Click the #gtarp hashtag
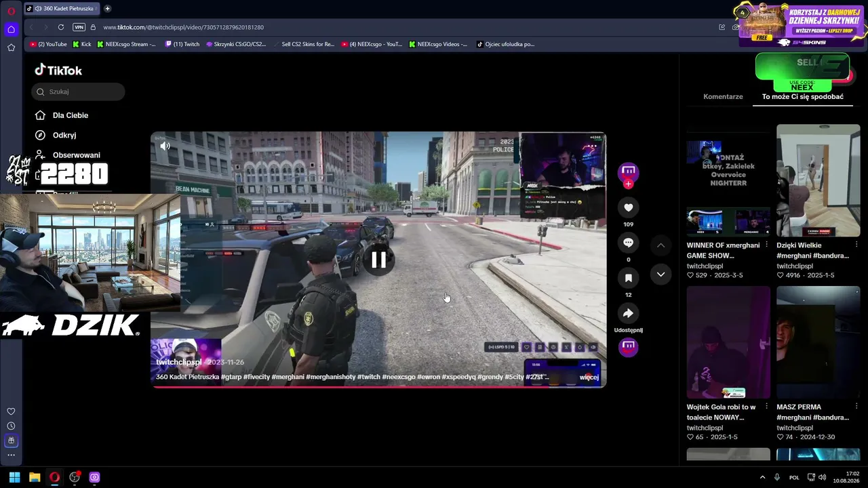 click(231, 377)
